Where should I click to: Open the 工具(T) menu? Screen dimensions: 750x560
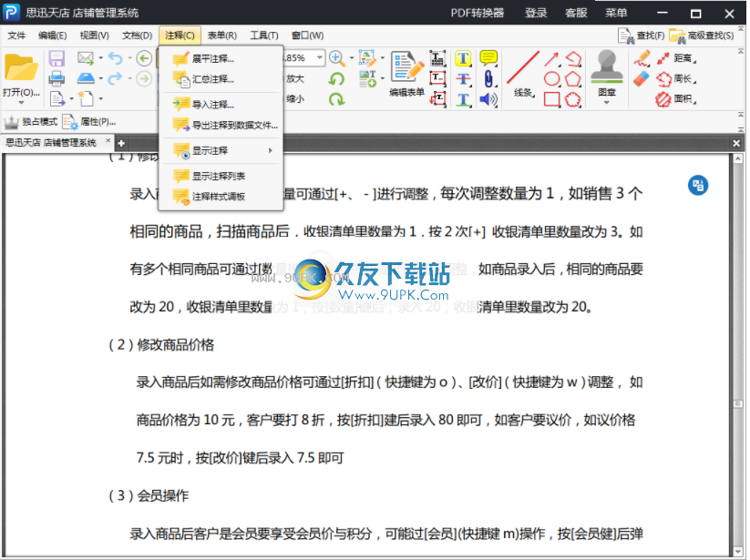264,36
